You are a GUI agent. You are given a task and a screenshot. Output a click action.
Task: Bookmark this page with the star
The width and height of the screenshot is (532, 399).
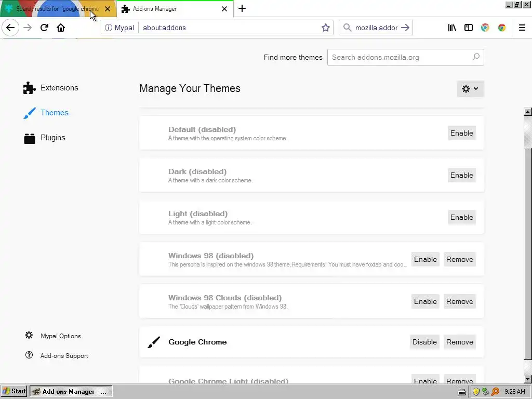point(325,28)
